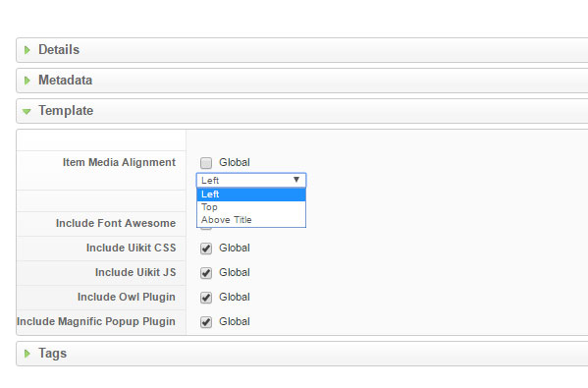Expand the Metadata section arrow
Screen dimensions: 588x388
[x=27, y=81]
